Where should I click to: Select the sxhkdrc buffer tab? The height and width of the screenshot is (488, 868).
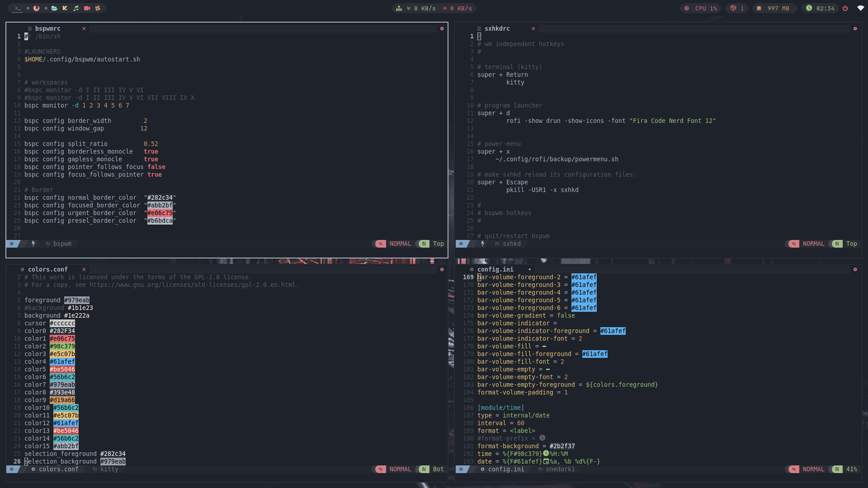click(497, 28)
